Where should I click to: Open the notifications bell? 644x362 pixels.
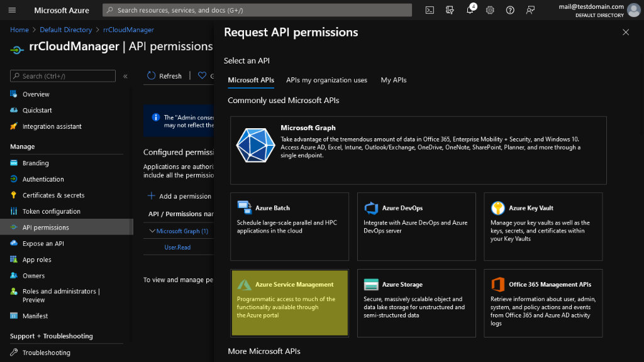click(x=470, y=9)
